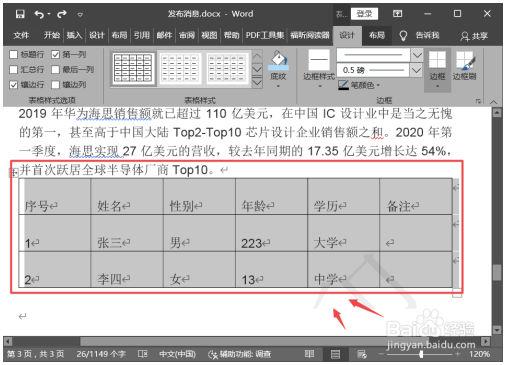Click the 登录 (Sign in) button
Viewport: 506px width, 365px height.
pyautogui.click(x=364, y=14)
